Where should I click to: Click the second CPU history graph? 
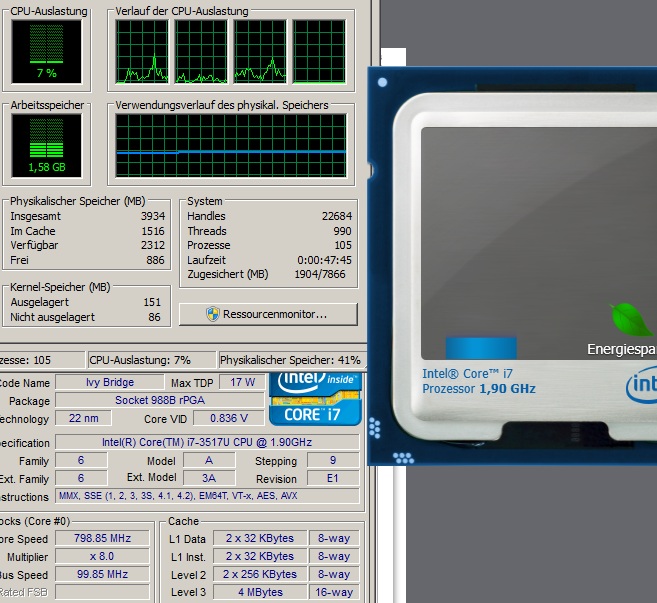[x=201, y=52]
